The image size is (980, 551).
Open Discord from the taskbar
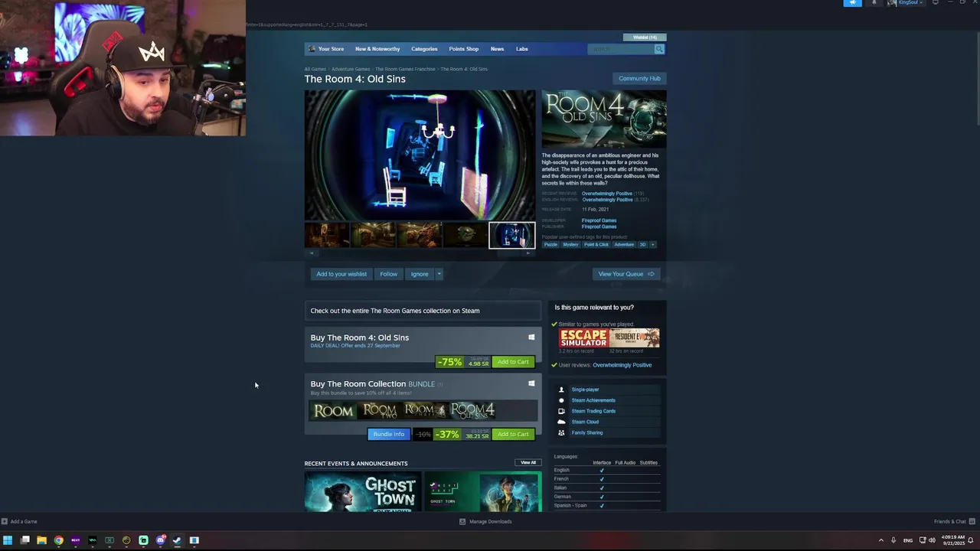(160, 540)
